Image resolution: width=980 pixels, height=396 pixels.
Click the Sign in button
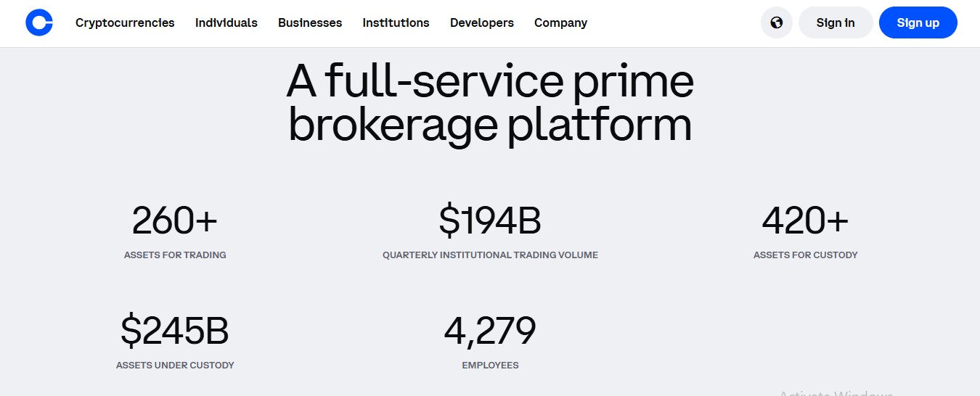tap(836, 22)
